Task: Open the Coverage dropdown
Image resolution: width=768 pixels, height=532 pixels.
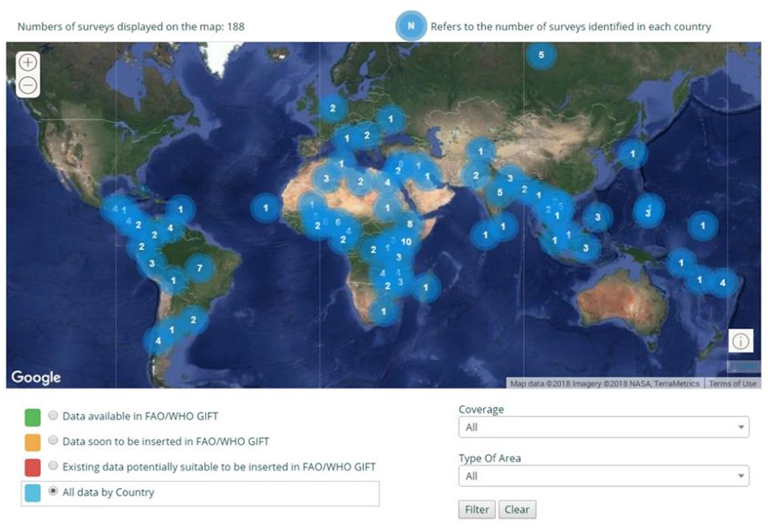Action: 603,427
